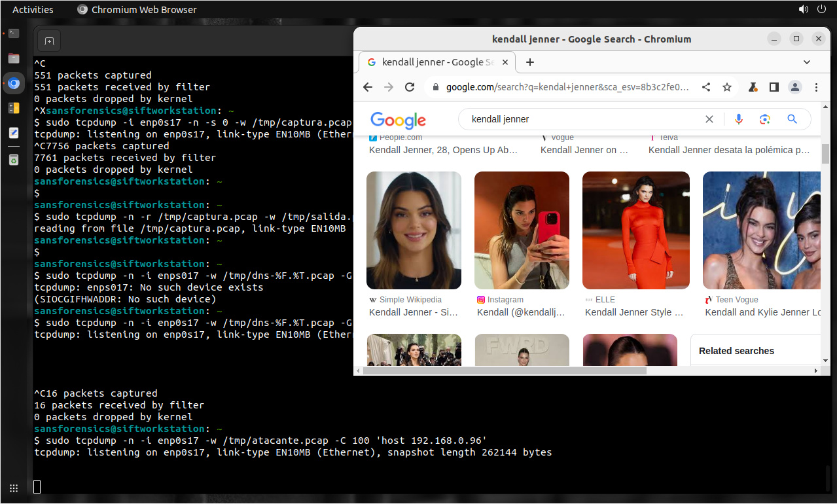Clear the search box with X icon
Screen dimensions: 837x504
pos(709,119)
